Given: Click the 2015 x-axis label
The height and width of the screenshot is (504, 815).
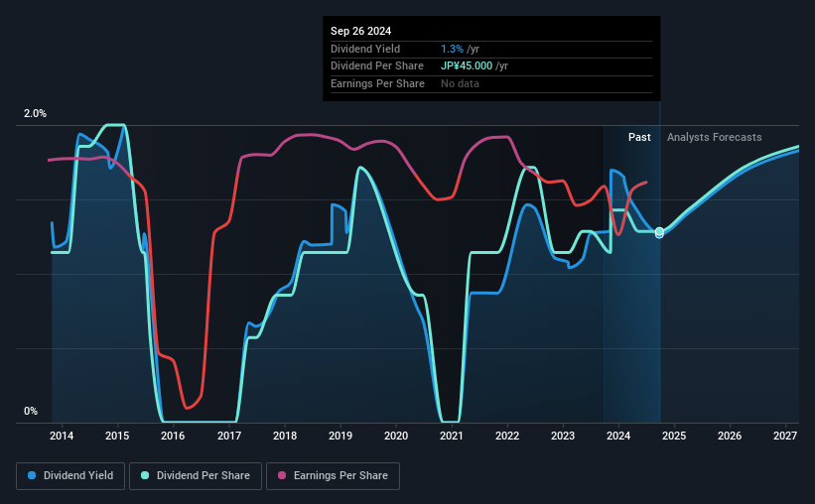Looking at the screenshot, I should 117,436.
